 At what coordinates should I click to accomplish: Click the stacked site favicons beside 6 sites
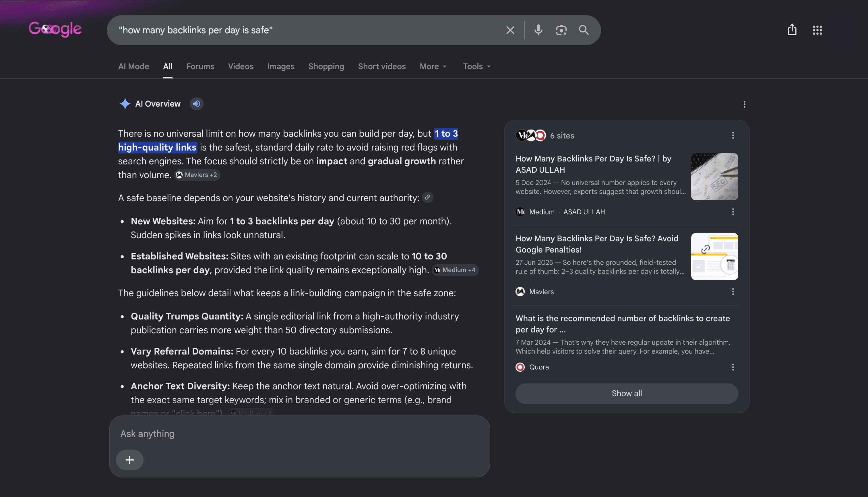click(x=531, y=136)
